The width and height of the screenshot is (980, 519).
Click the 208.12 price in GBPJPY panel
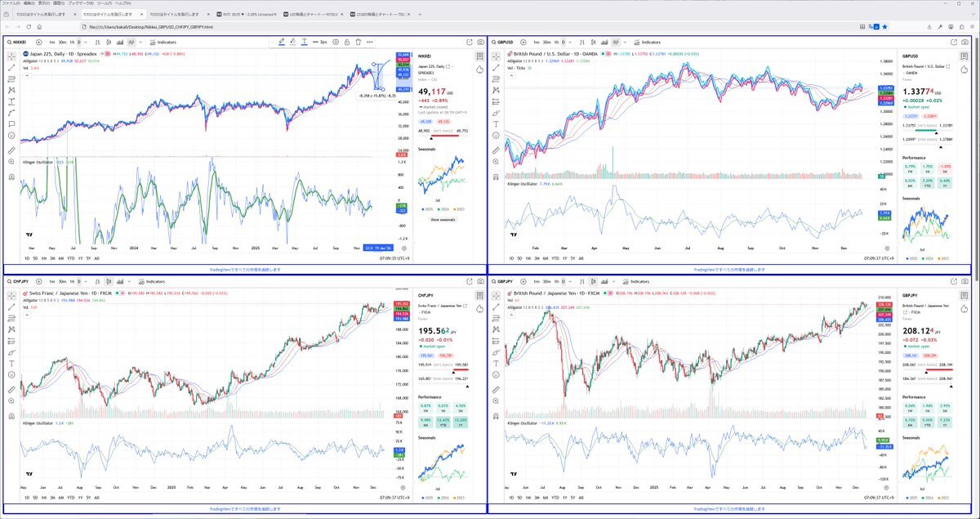917,332
